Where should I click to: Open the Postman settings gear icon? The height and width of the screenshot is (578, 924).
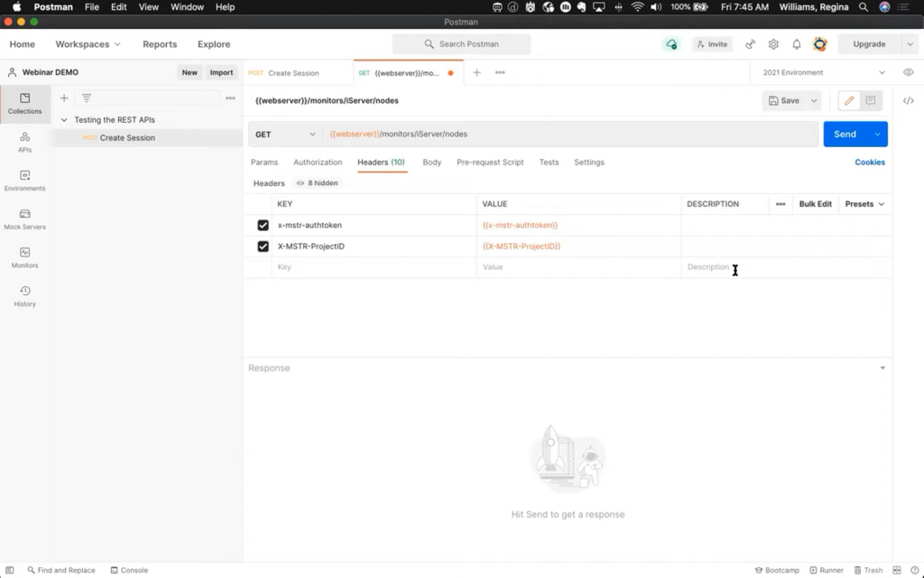coord(773,44)
